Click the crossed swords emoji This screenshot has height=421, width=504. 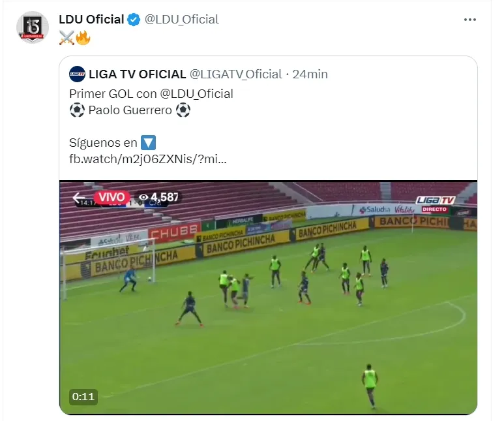pos(67,38)
